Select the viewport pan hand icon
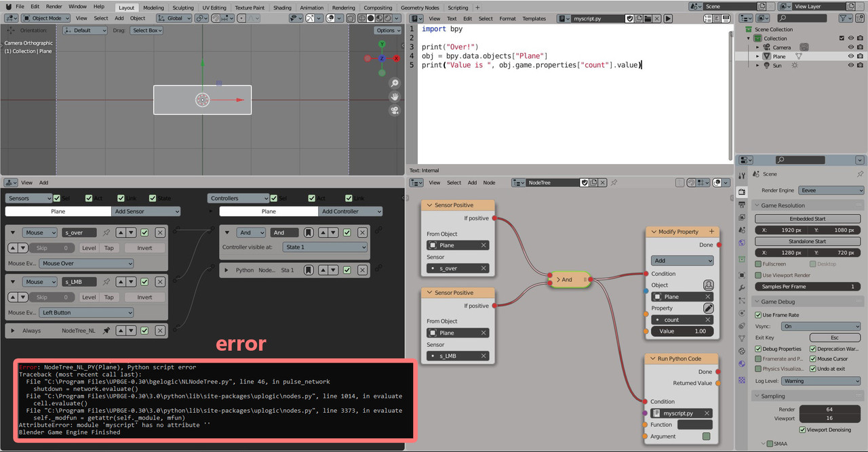Screen dimensions: 868x452 tap(395, 97)
